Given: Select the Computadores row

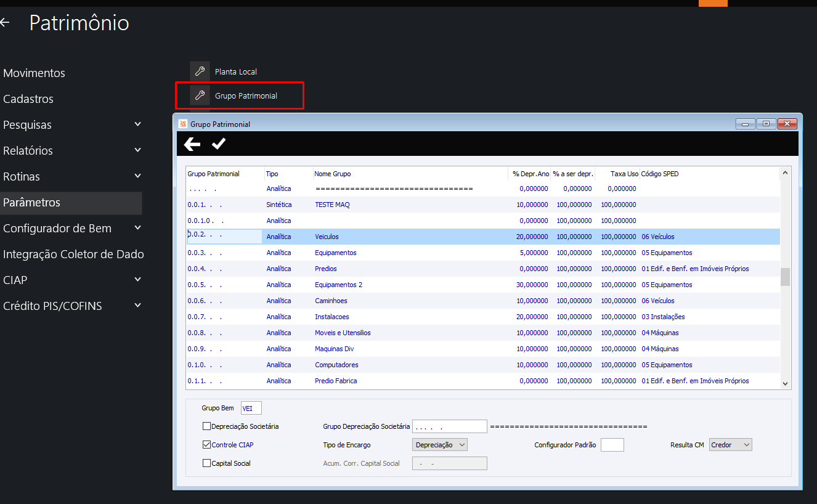Looking at the screenshot, I should (483, 365).
